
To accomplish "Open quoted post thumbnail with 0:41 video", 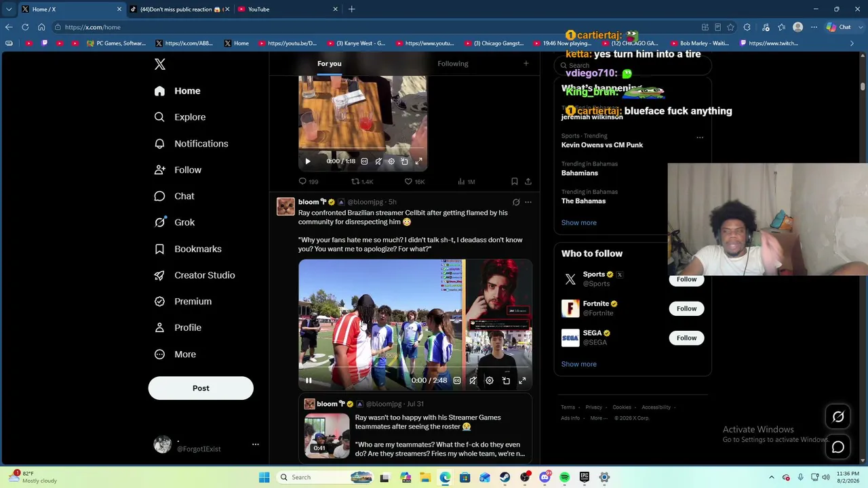I will coord(327,435).
